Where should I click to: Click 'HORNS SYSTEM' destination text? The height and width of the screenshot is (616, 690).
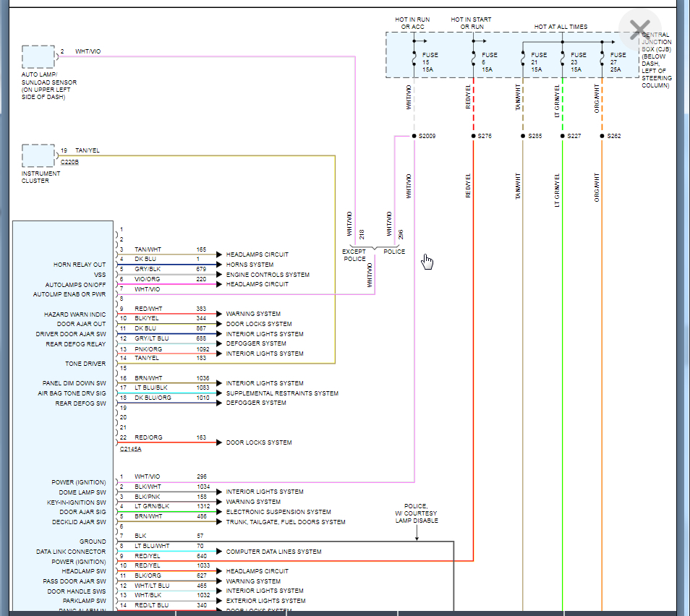pyautogui.click(x=250, y=265)
